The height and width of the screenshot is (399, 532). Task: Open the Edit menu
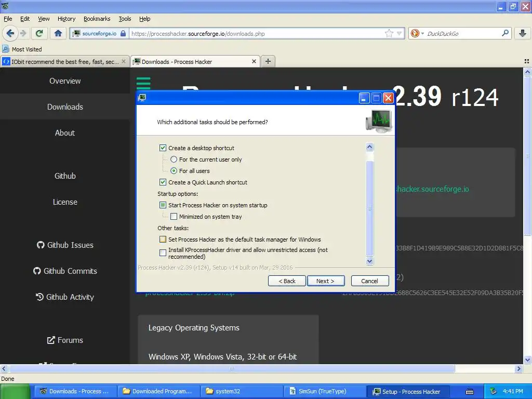pyautogui.click(x=25, y=19)
